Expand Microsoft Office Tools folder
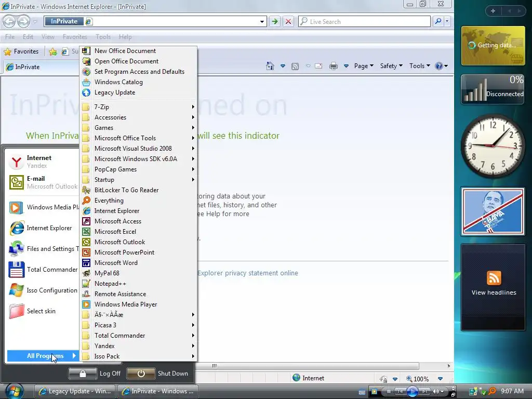The height and width of the screenshot is (399, 532). coord(138,138)
